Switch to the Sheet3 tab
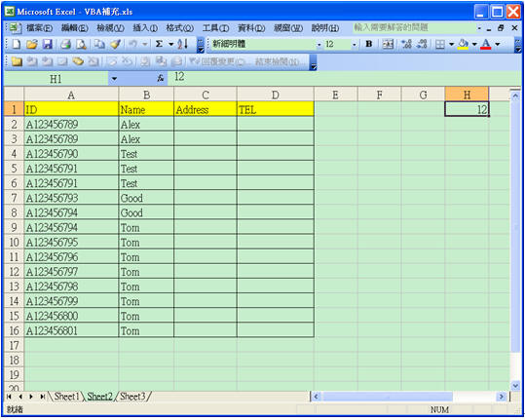Screen dimensions: 525x420 coord(132,397)
